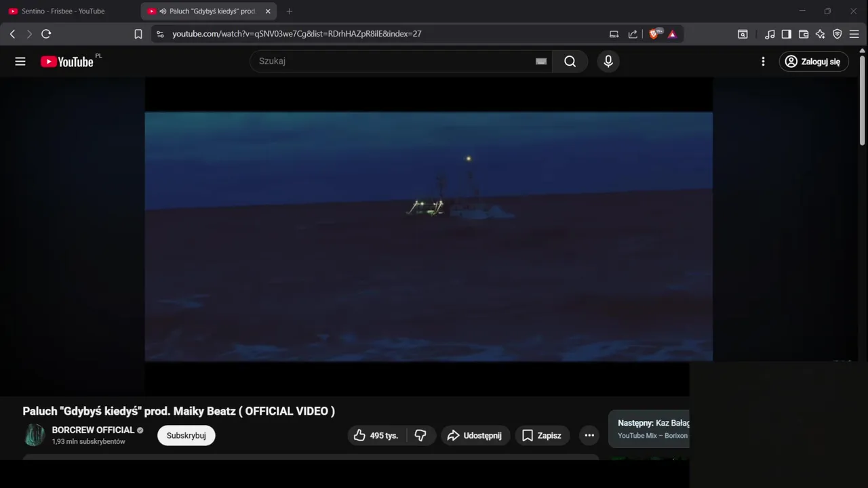Open the BORCREW OFFICIAL channel name link
Image resolution: width=868 pixels, height=488 pixels.
point(93,430)
